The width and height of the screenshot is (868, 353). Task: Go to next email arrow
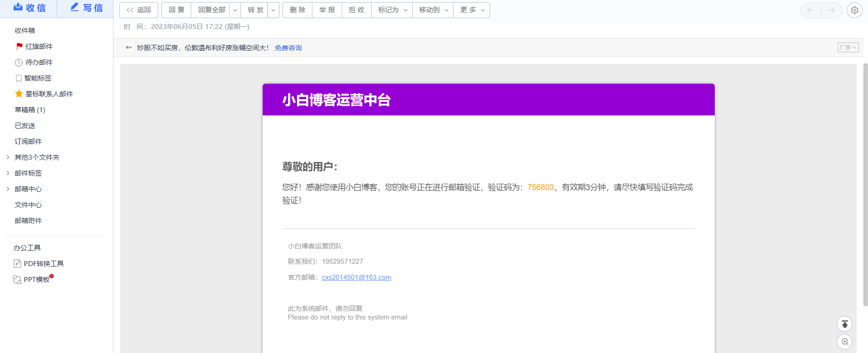pos(831,10)
